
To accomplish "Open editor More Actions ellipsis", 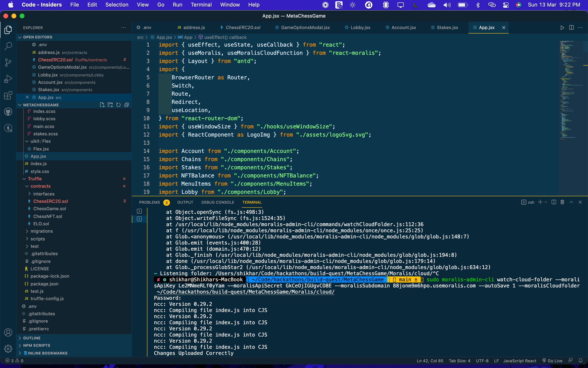I will click(x=580, y=28).
